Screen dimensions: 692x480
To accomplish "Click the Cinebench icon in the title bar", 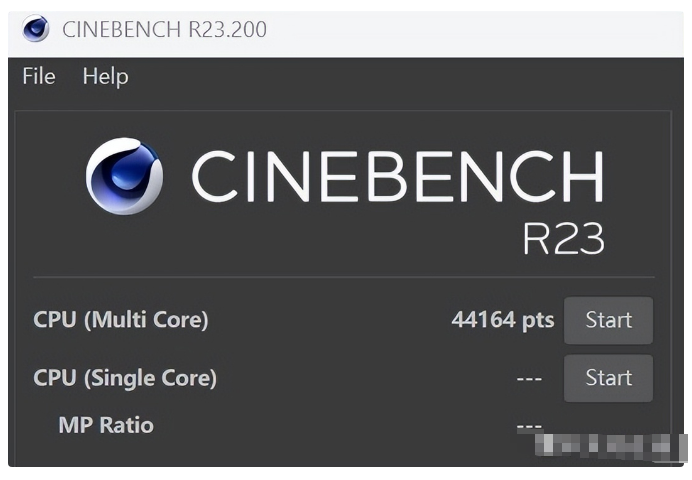I will [36, 29].
